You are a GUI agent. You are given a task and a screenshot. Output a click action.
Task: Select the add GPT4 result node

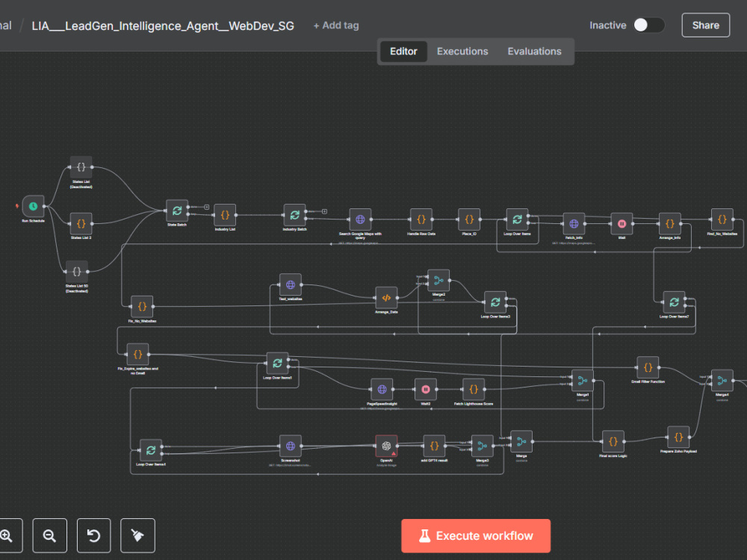click(434, 447)
